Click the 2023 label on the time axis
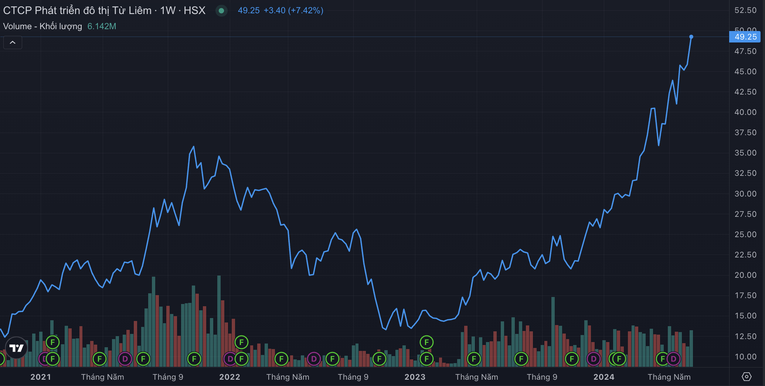 415,377
